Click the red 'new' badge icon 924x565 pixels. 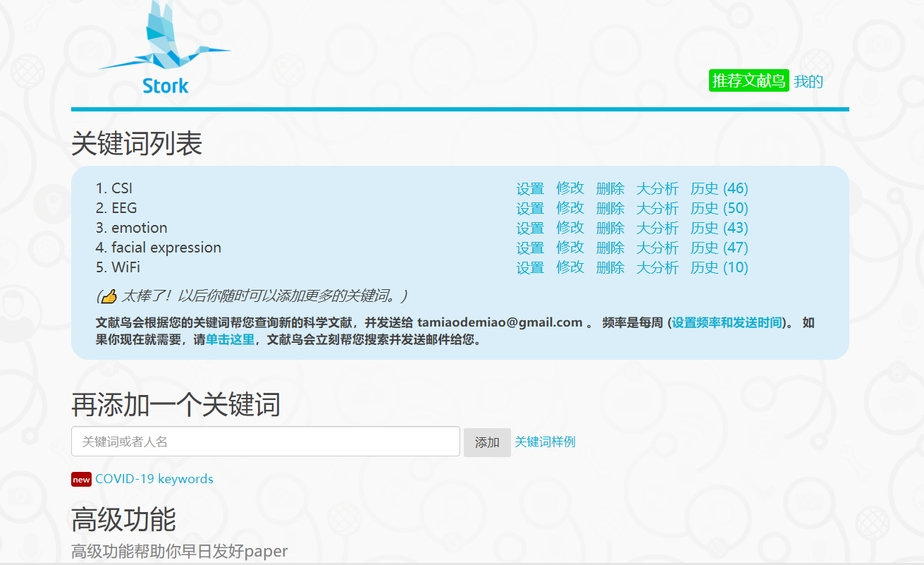(81, 480)
